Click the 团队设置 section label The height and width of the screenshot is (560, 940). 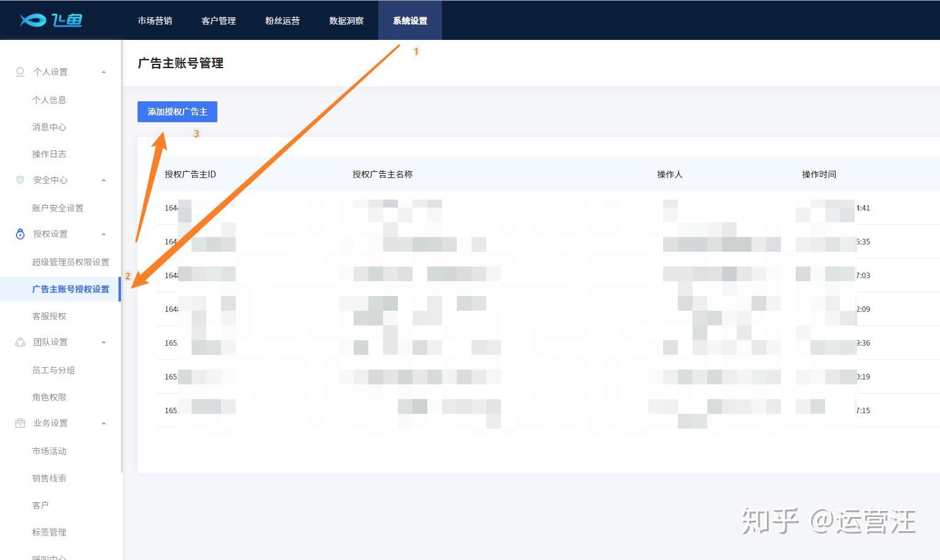[x=50, y=342]
